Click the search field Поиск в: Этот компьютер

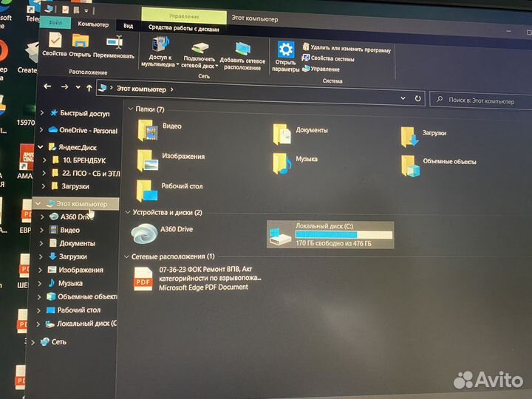point(480,100)
